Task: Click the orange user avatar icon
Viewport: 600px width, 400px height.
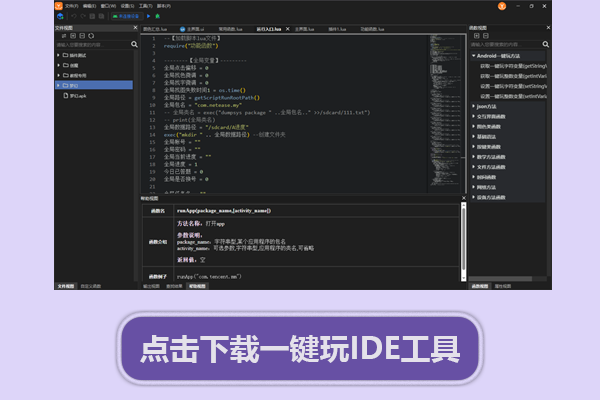Action: coord(59,5)
